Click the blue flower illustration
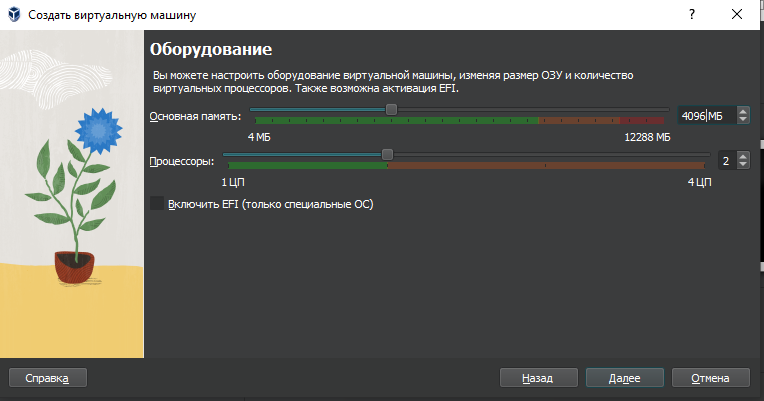The height and width of the screenshot is (401, 764). (x=99, y=131)
